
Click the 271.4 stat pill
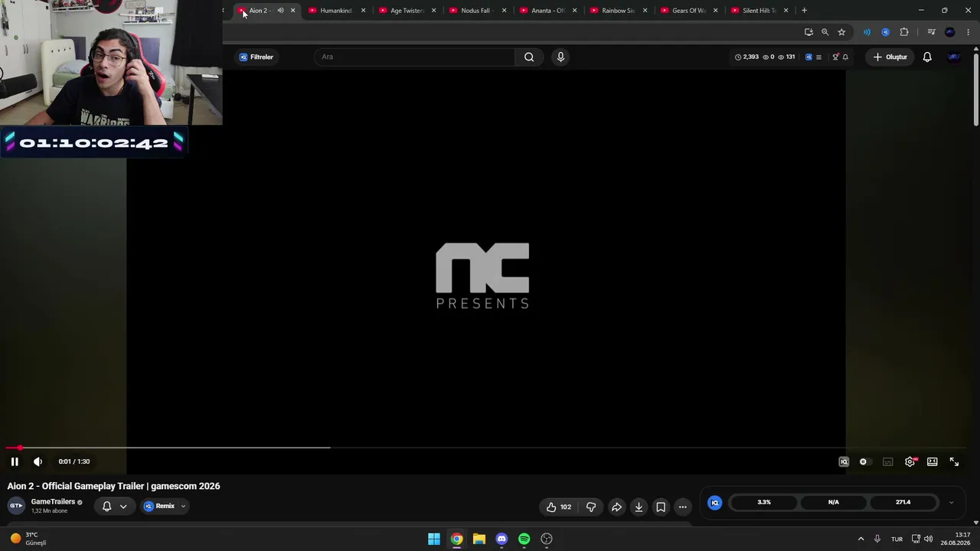coord(903,502)
